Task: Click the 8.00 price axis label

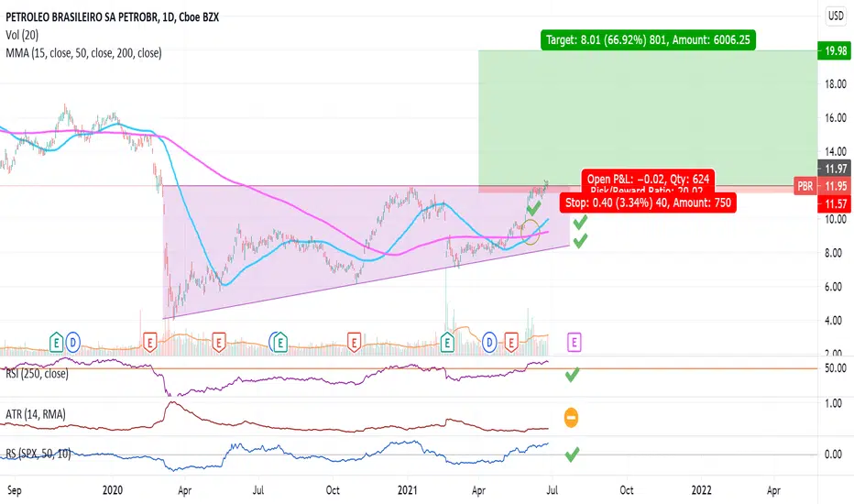Action: (x=836, y=253)
